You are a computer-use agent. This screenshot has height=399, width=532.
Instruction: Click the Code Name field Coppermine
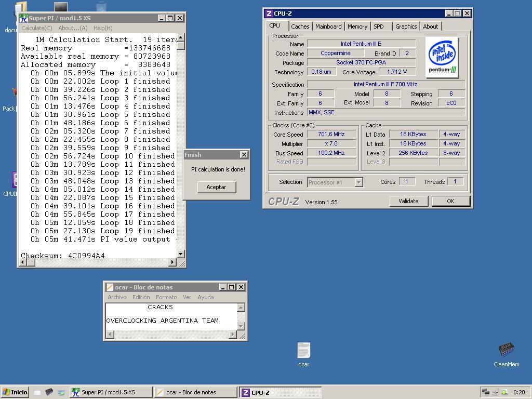336,54
